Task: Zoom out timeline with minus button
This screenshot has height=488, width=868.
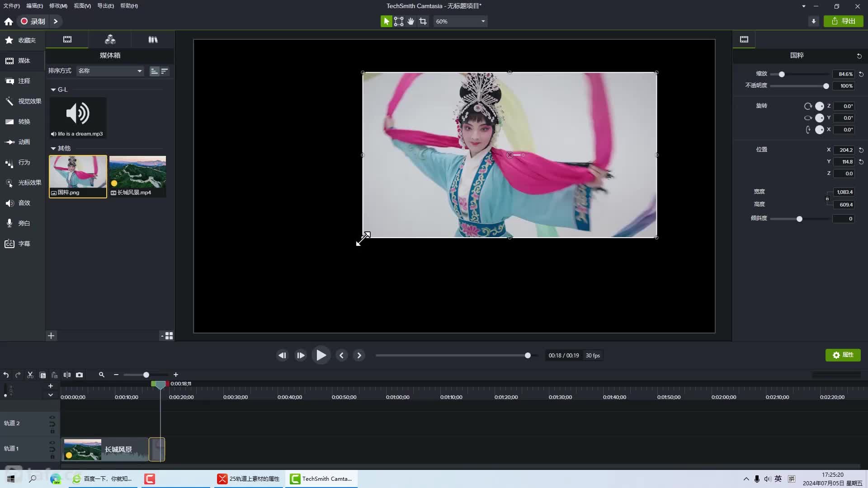Action: pyautogui.click(x=116, y=375)
